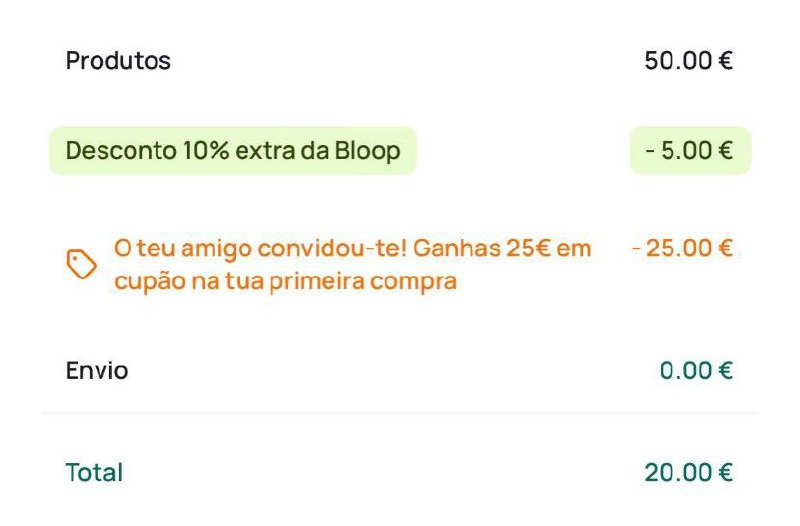Tap 'cupão na tua primeira compra' text line

pos(285,282)
